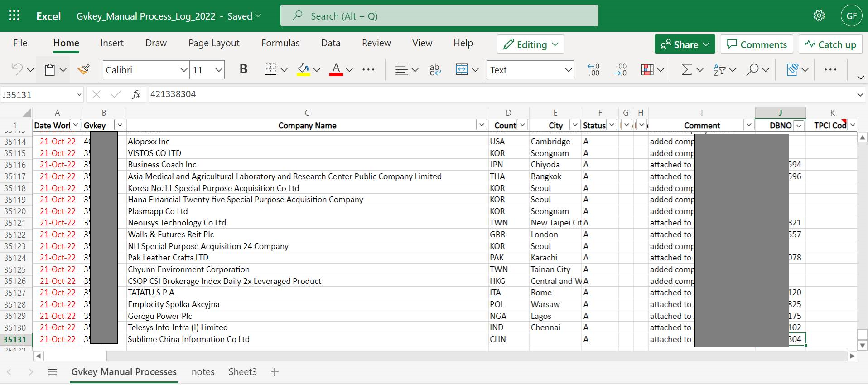Click the Conditional Formatting icon

coord(647,70)
